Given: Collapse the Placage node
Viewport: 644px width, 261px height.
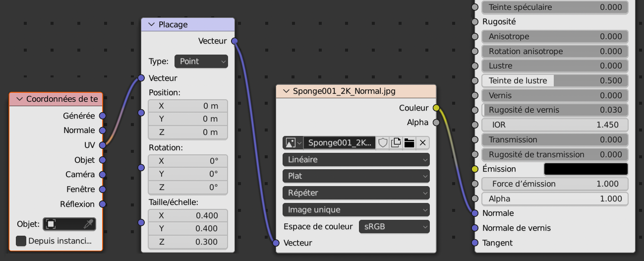Looking at the screenshot, I should click(151, 25).
